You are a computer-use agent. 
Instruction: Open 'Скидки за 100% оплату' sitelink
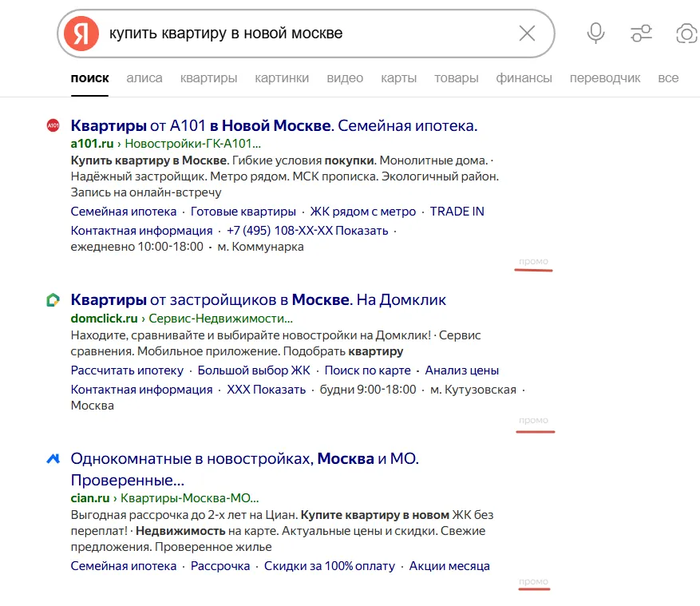[330, 566]
